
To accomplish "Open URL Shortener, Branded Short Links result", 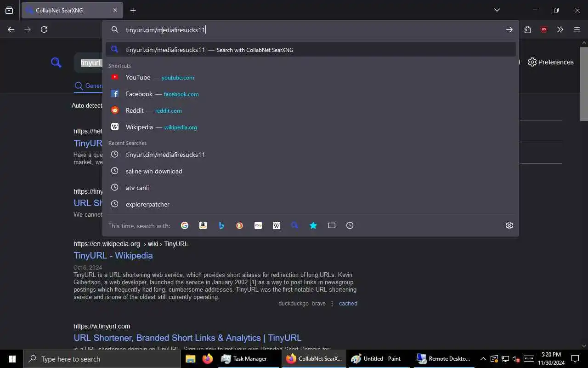I will tap(187, 338).
